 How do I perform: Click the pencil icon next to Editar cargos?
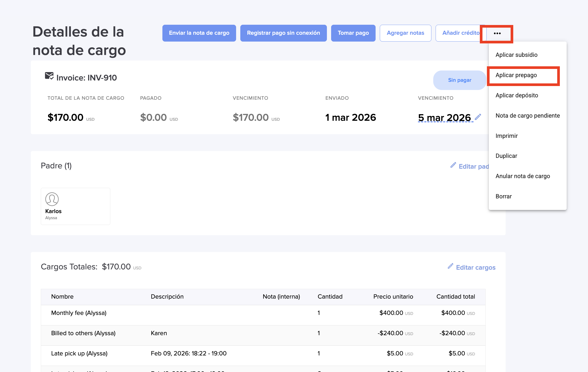(450, 266)
